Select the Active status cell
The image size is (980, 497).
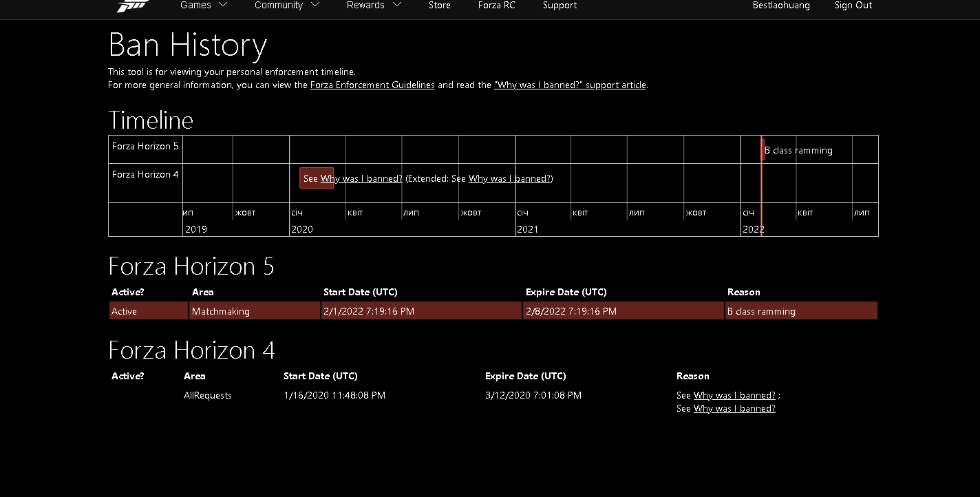[x=149, y=311]
